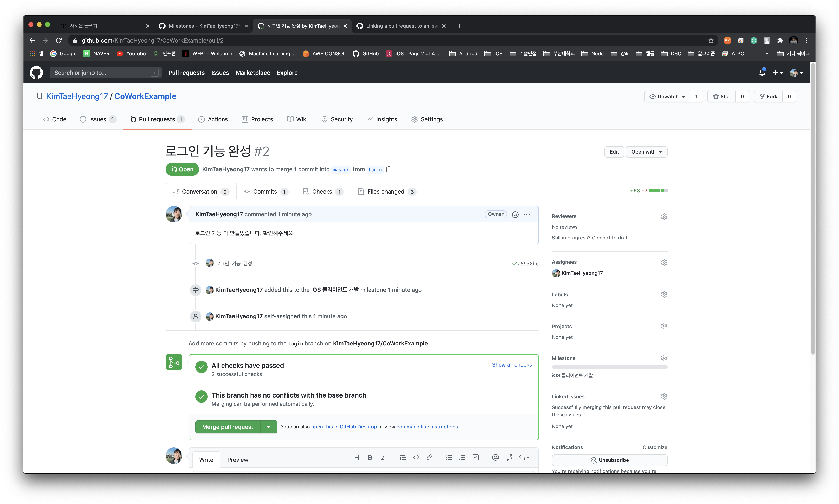Open the notifications bell icon
839x504 pixels.
point(762,73)
